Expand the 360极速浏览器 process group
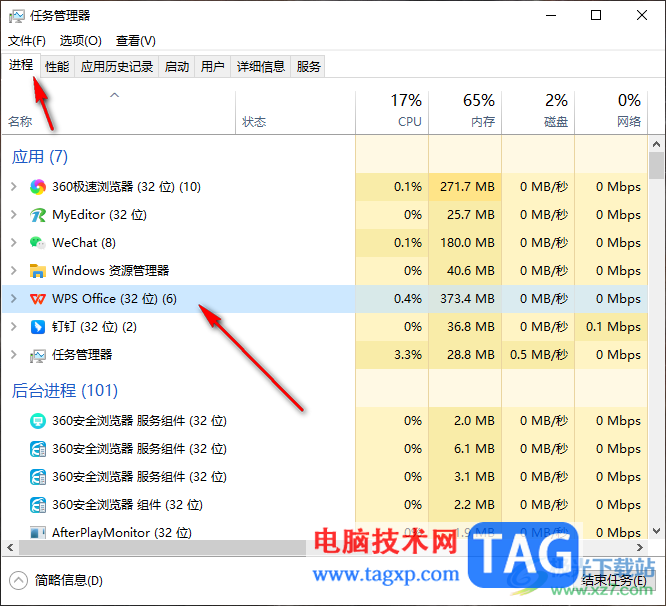The height and width of the screenshot is (606, 666). tap(14, 187)
